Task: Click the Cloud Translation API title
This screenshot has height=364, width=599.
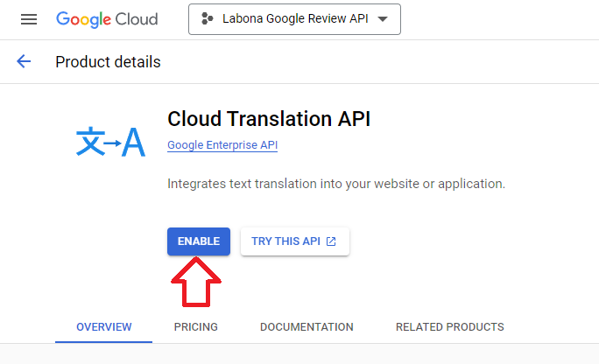Action: point(269,119)
